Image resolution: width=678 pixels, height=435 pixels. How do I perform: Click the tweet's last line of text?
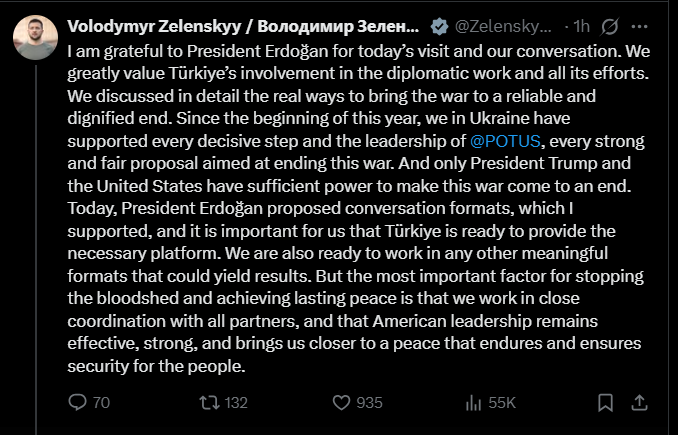tap(155, 366)
